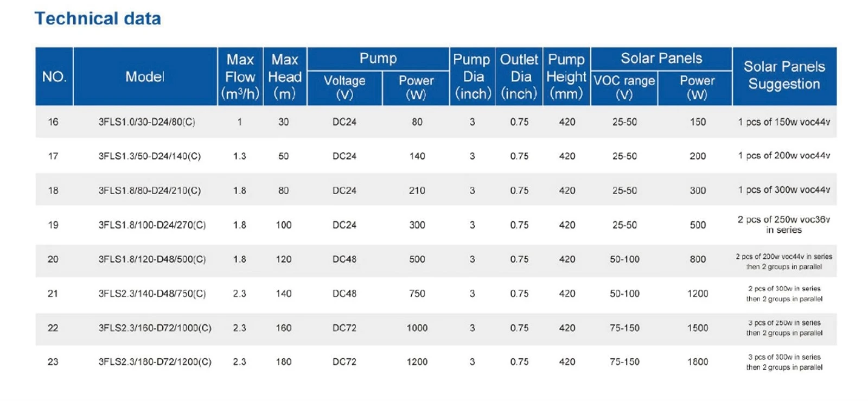Select model 3FLS2.3/160-D72/1000(C) cell
Screen dimensions: 868x401
point(155,328)
